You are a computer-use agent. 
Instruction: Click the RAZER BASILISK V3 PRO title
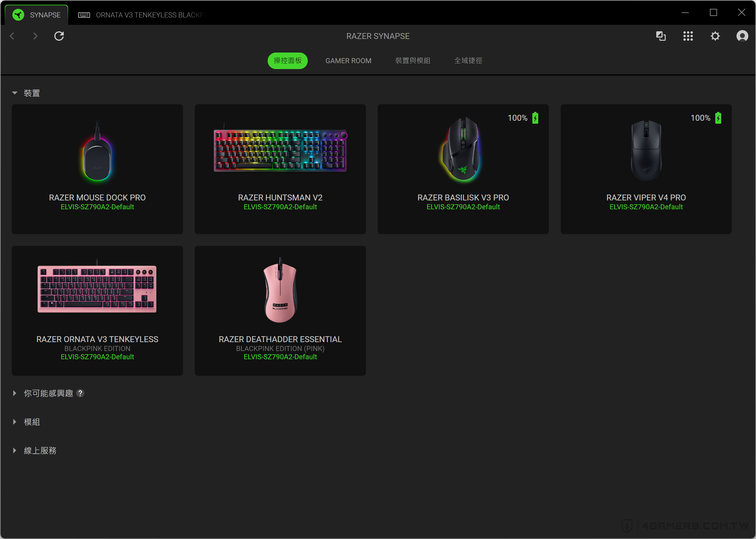coord(463,197)
